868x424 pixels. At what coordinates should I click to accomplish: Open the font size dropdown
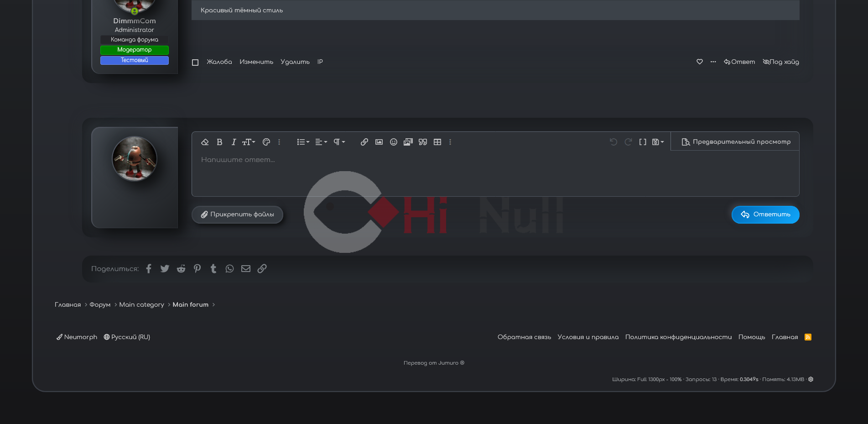coord(249,142)
